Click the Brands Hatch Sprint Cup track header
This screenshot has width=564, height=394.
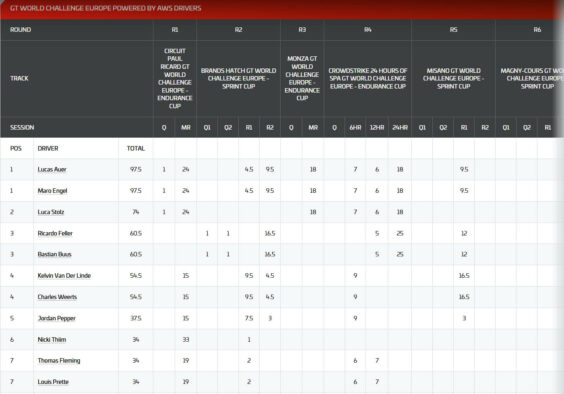(238, 78)
